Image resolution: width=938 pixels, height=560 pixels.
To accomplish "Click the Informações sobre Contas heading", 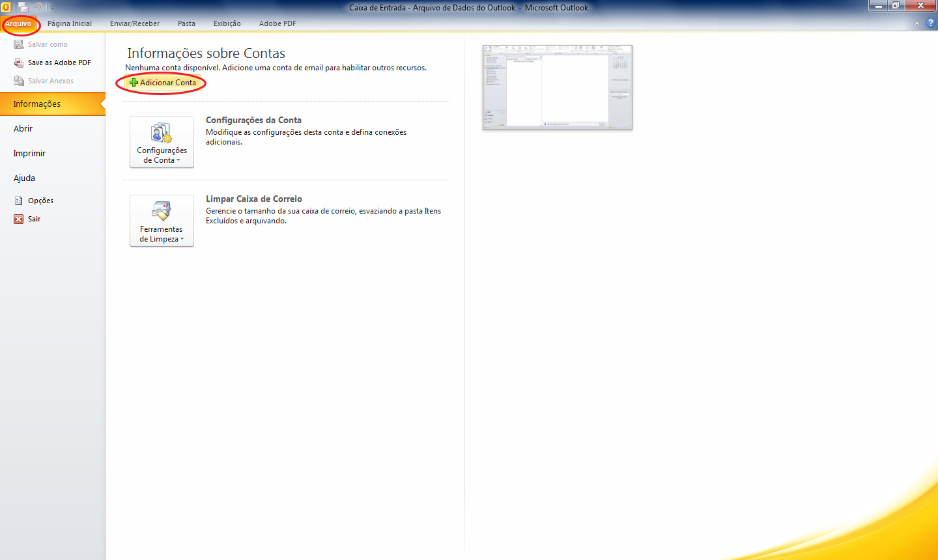I will click(x=206, y=53).
